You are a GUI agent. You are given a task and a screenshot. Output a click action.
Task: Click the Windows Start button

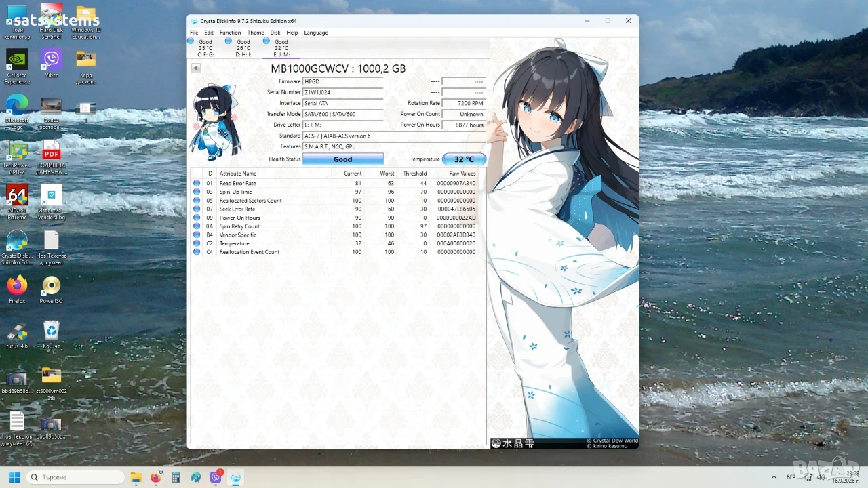click(14, 477)
